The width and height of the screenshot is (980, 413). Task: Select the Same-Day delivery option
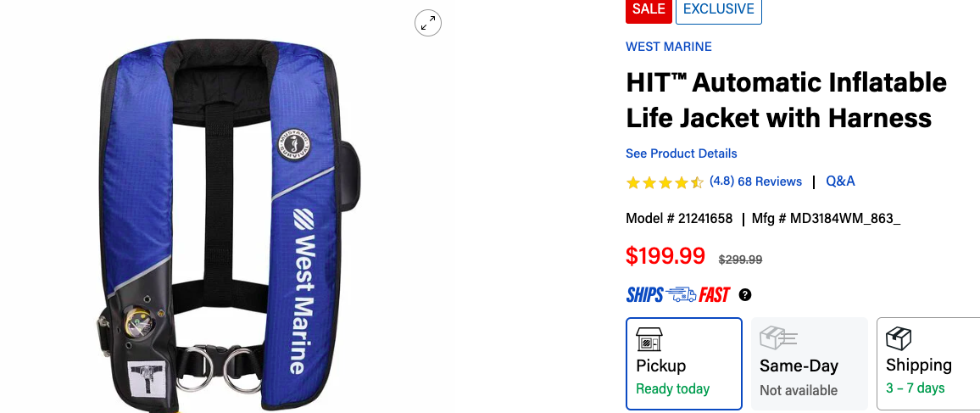[810, 364]
